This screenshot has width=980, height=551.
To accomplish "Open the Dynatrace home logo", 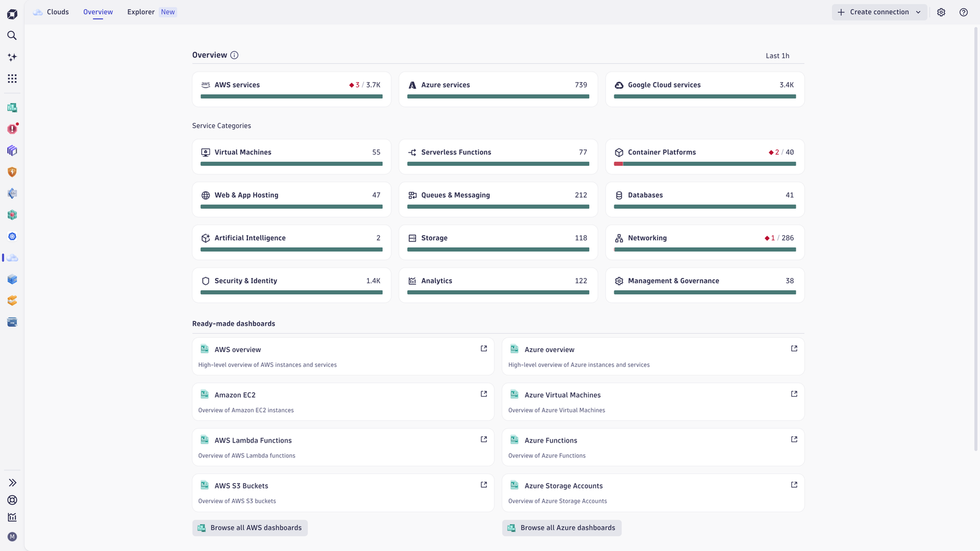I will pyautogui.click(x=12, y=14).
